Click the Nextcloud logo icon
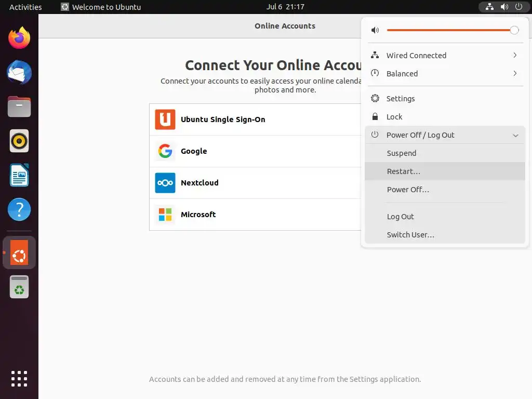532x399 pixels. pyautogui.click(x=165, y=183)
